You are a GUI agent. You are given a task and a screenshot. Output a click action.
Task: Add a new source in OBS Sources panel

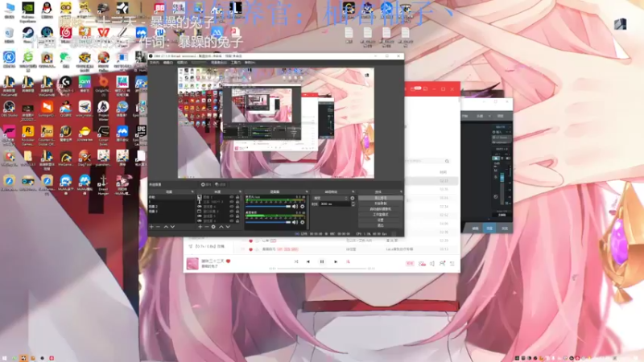tap(200, 227)
